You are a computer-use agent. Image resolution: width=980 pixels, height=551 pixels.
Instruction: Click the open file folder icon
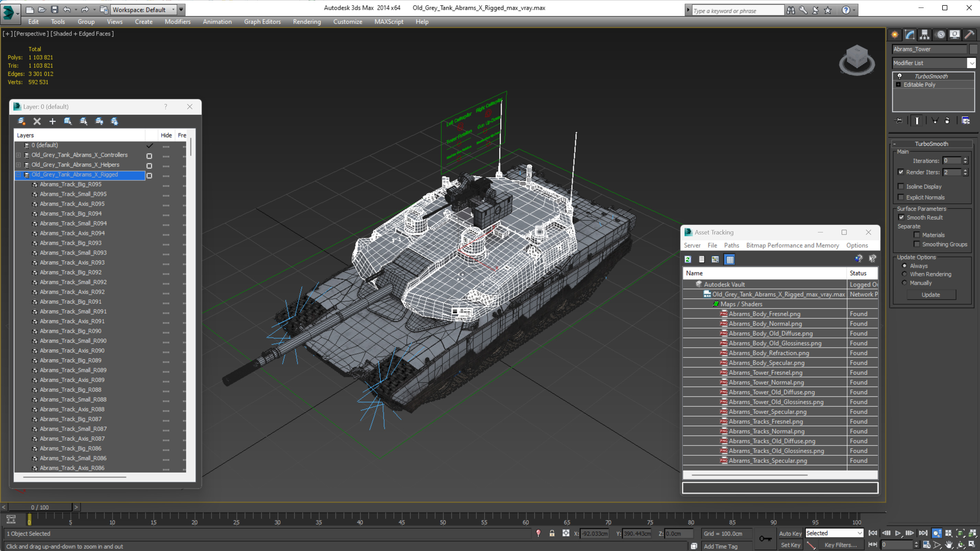click(42, 10)
